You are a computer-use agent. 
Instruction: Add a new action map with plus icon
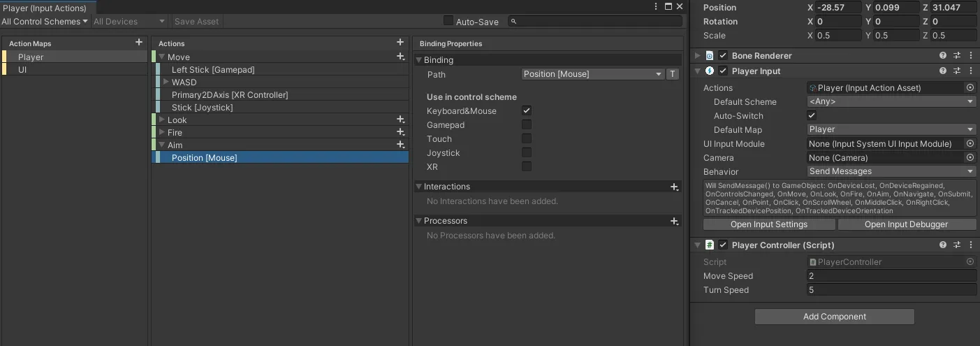click(138, 43)
